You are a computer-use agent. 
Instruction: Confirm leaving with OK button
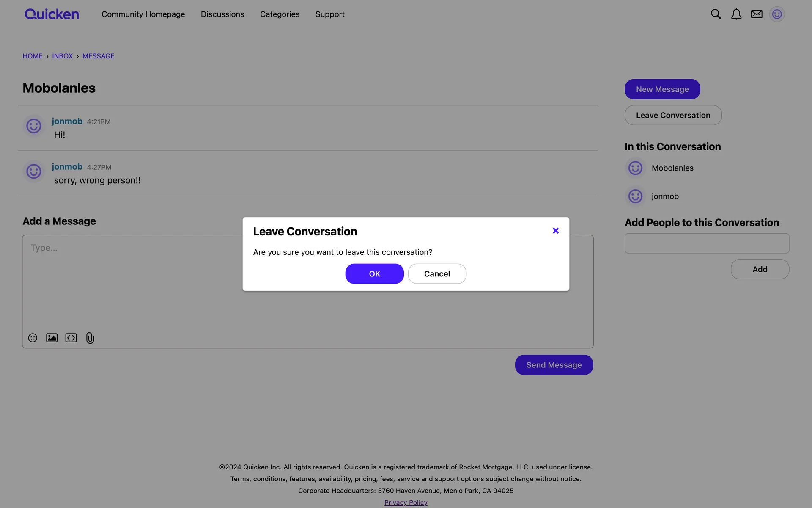coord(374,274)
